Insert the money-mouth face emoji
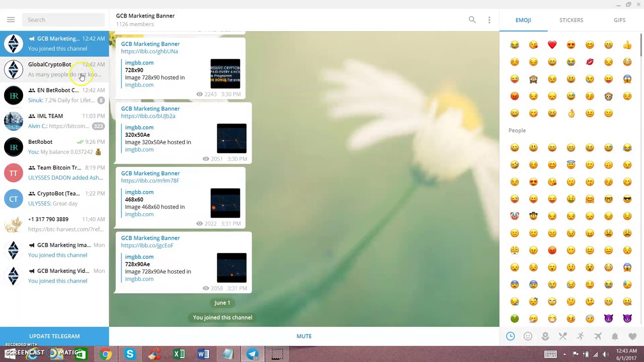Screen dimensions: 644x362 [571, 199]
